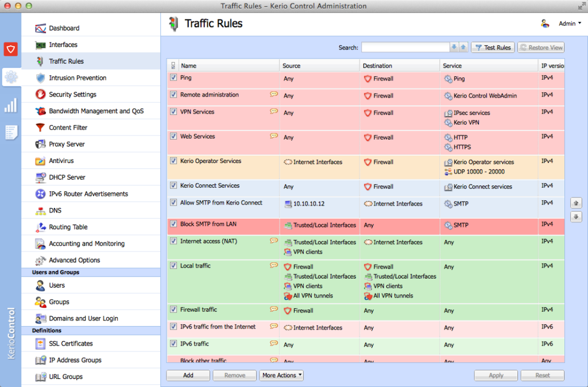
Task: Select DHCP Server in the sidebar
Action: (x=67, y=177)
